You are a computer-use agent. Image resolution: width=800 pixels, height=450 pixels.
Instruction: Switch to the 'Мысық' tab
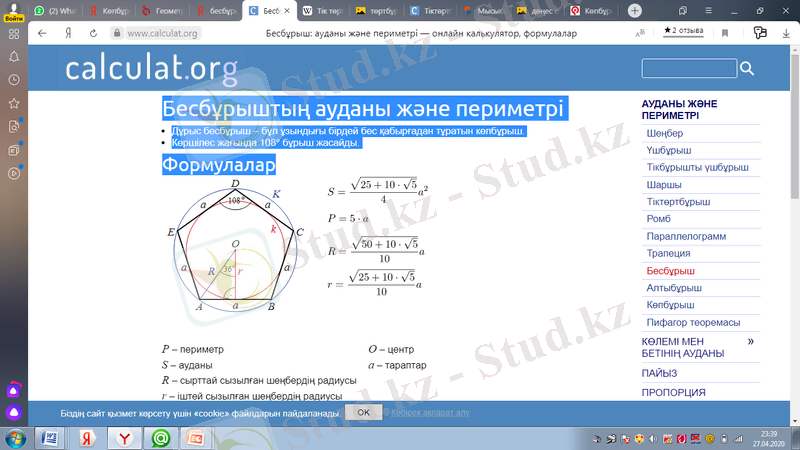pyautogui.click(x=484, y=10)
